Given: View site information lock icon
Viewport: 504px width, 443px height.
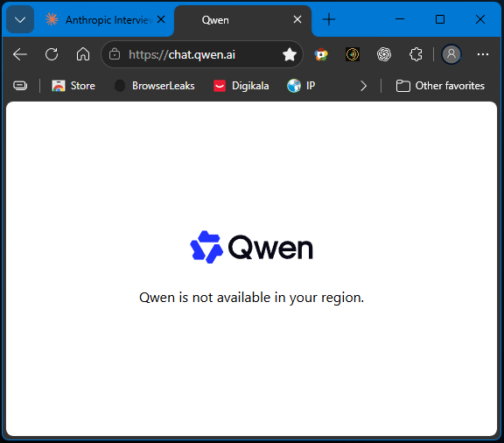Looking at the screenshot, I should pos(115,54).
